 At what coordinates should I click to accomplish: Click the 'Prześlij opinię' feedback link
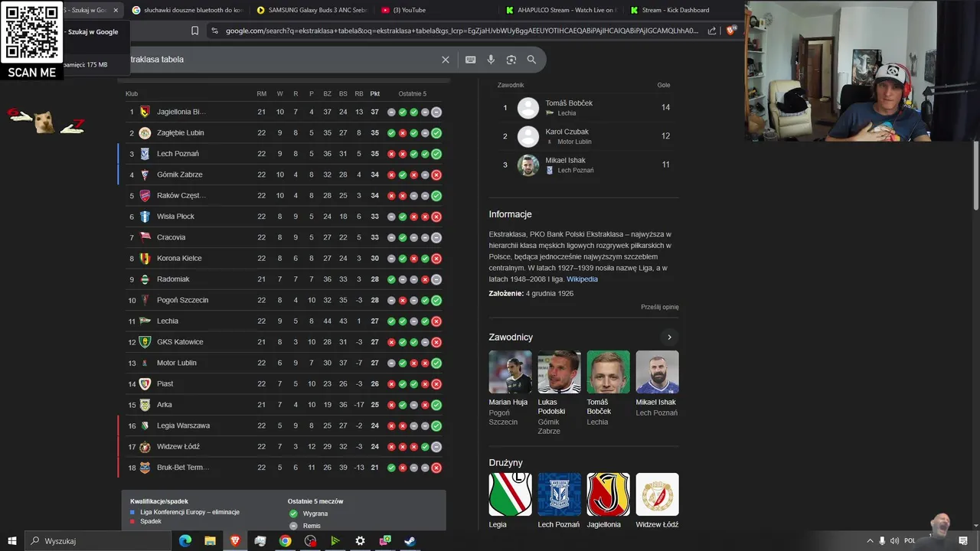coord(660,307)
